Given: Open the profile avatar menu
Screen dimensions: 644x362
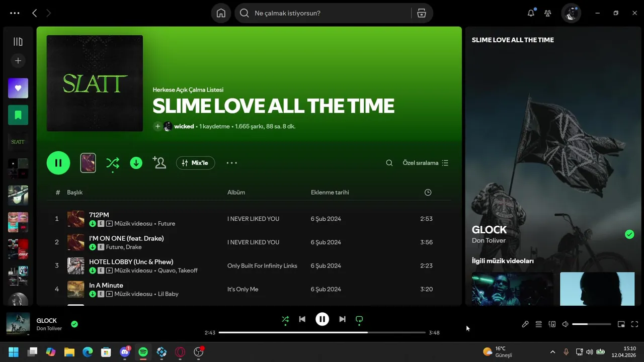Looking at the screenshot, I should point(571,13).
